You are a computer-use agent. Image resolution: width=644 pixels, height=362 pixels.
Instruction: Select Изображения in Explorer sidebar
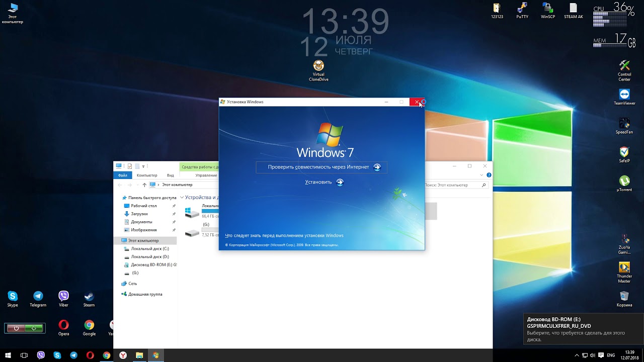[x=144, y=230]
